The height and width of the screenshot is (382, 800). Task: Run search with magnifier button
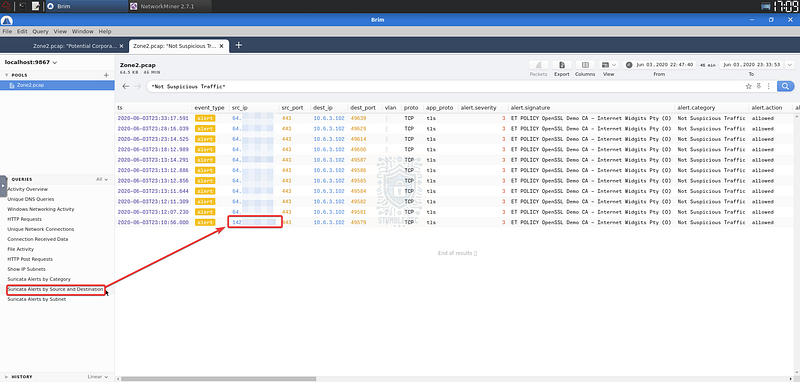point(786,86)
